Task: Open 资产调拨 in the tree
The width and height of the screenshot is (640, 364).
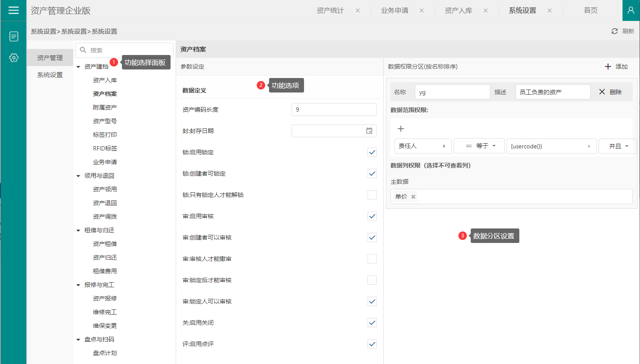Action: click(105, 217)
